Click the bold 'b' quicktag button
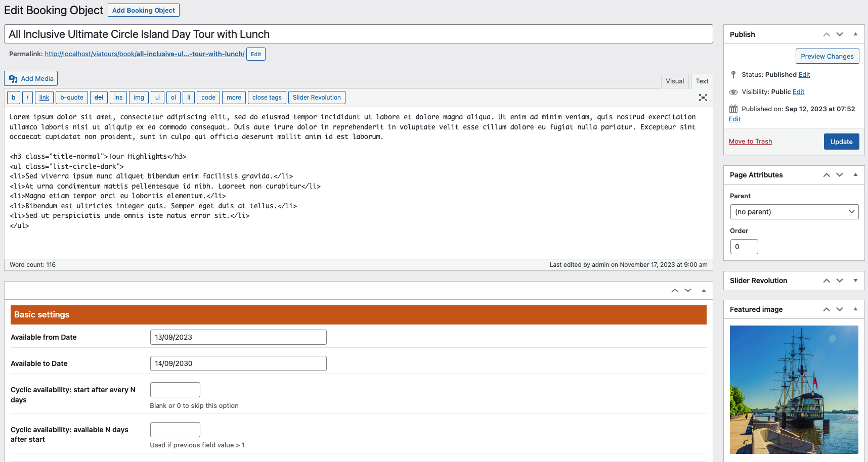The height and width of the screenshot is (462, 868). click(14, 98)
